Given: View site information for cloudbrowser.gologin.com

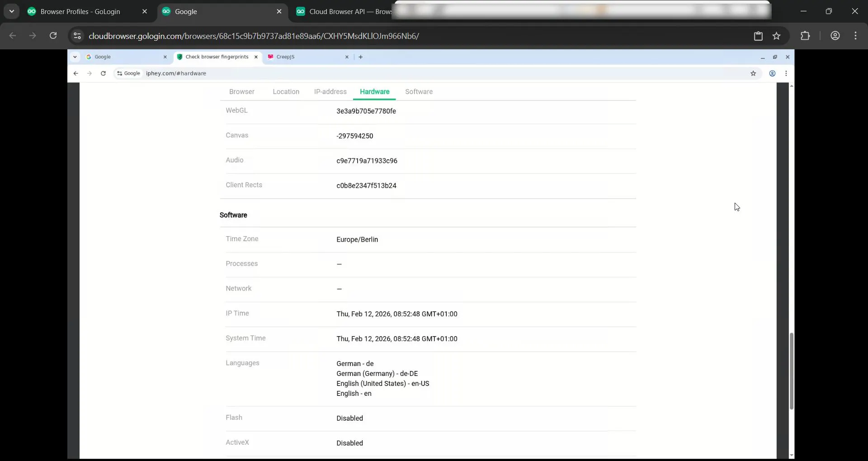Looking at the screenshot, I should pos(77,36).
